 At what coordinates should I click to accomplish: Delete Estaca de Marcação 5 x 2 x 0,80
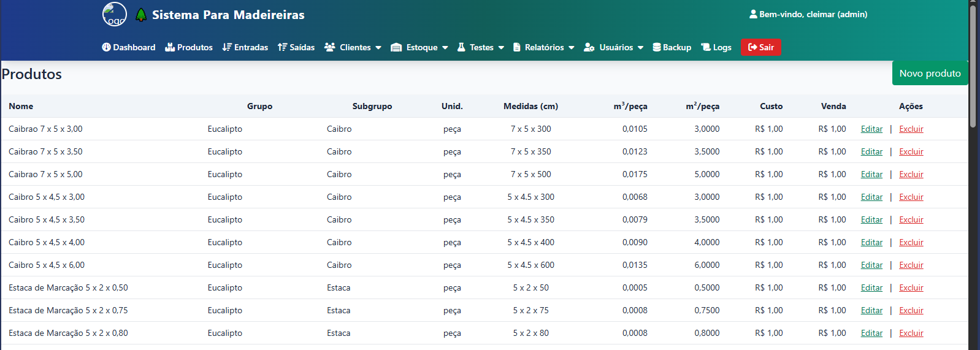coord(911,333)
